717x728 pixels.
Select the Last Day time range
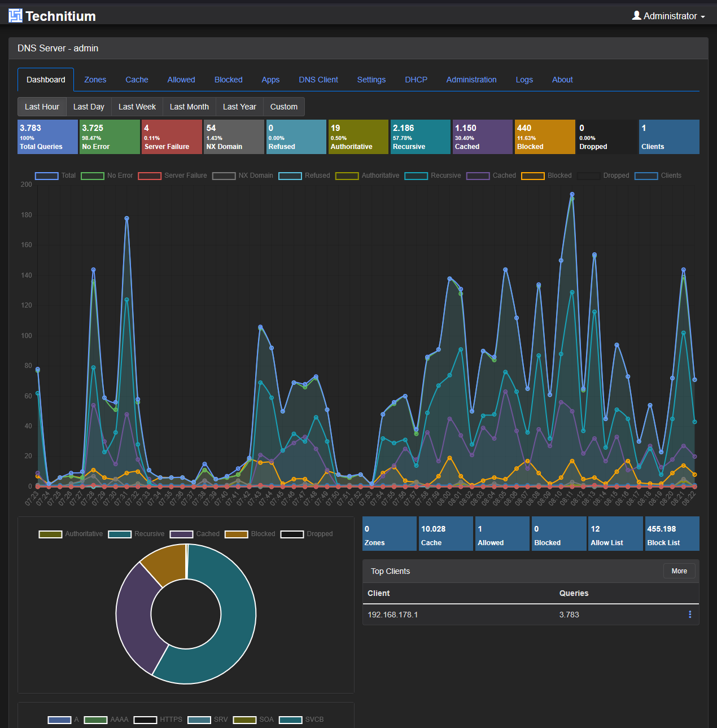(x=89, y=107)
